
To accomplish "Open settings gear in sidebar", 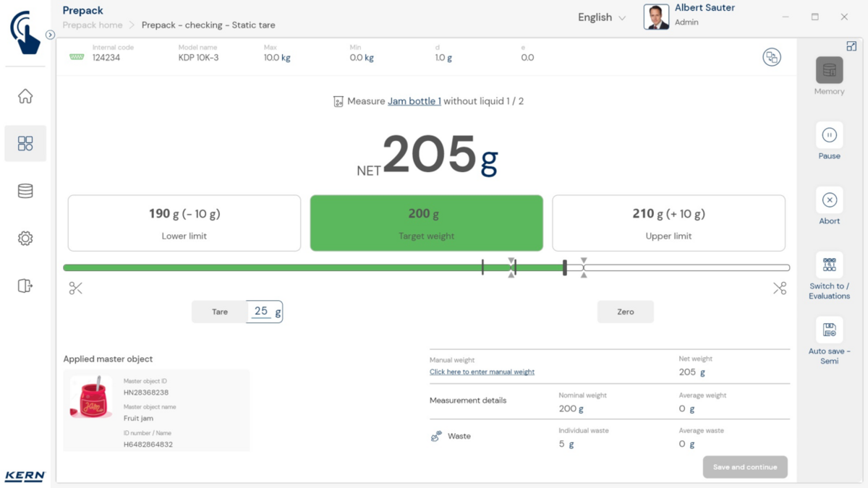I will [25, 239].
